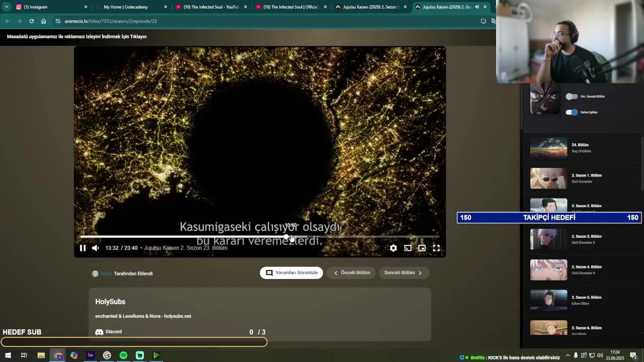This screenshot has width=644, height=362.
Task: Click the 2. Sezon 2. Bölüm title
Action: pyautogui.click(x=586, y=206)
